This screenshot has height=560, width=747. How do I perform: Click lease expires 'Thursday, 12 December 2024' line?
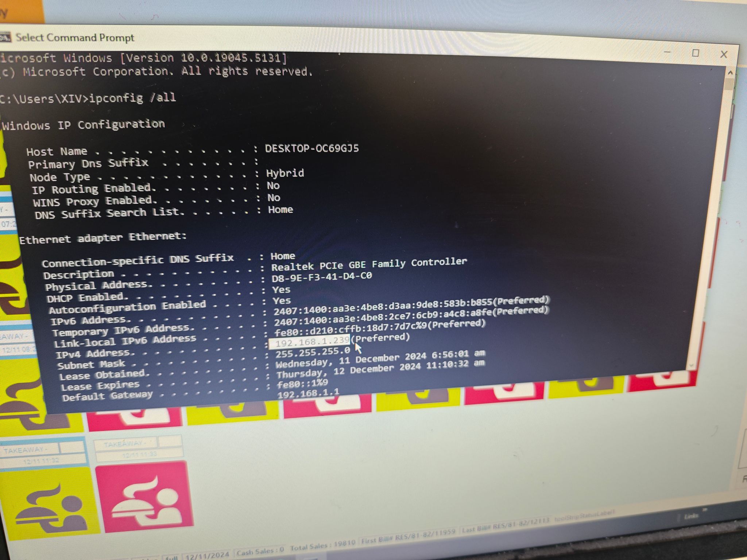381,369
